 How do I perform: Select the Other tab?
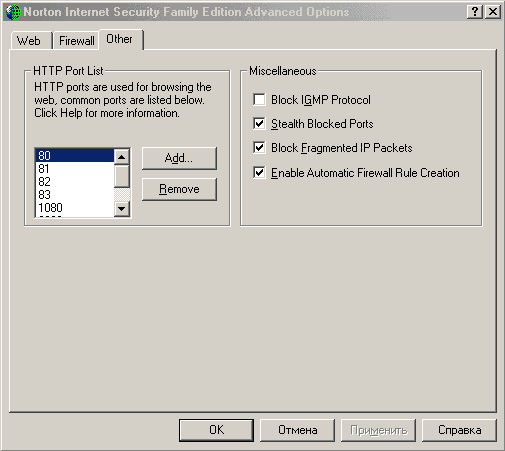(x=119, y=39)
